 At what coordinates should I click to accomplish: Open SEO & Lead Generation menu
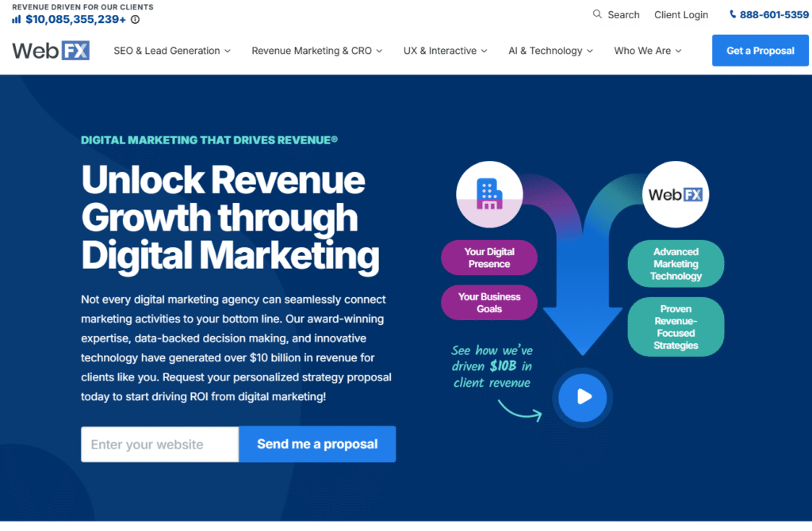(x=172, y=51)
